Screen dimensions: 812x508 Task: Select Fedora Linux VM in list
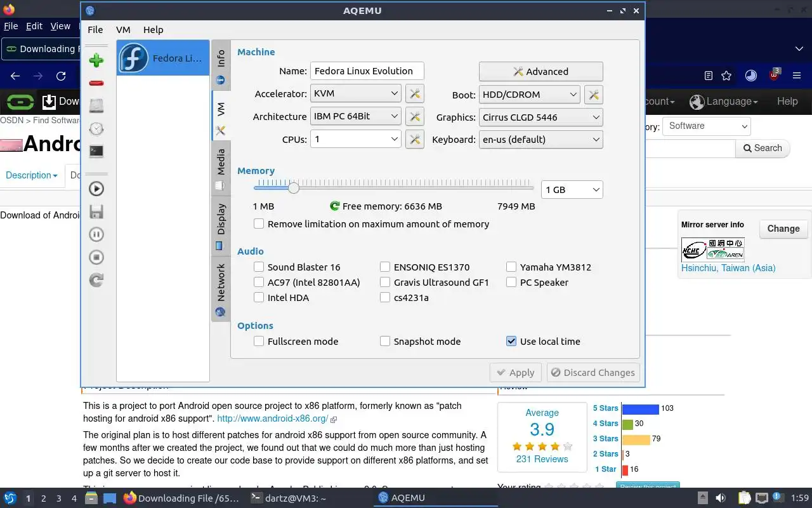(x=163, y=58)
